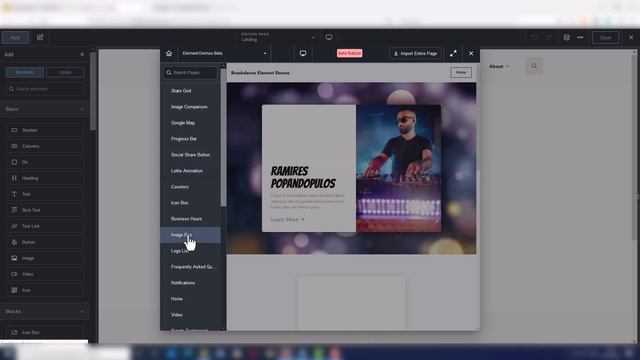Collapse the Blocks section
The height and width of the screenshot is (360, 640).
pos(82,311)
